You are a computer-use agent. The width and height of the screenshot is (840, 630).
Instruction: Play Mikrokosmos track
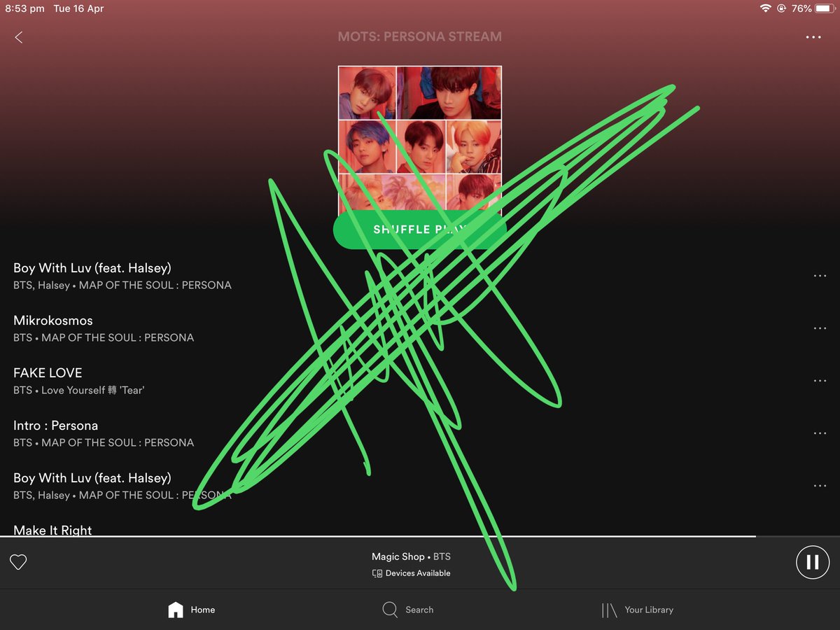point(420,328)
